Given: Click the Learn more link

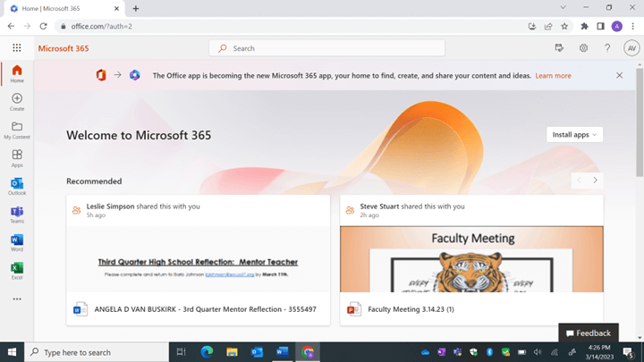Looking at the screenshot, I should click(553, 76).
